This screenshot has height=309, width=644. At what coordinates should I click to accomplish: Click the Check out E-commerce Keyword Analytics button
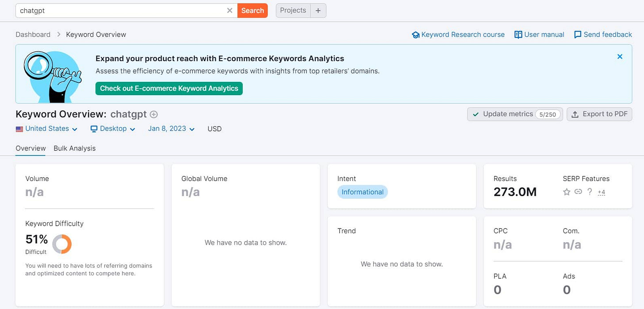pos(169,89)
